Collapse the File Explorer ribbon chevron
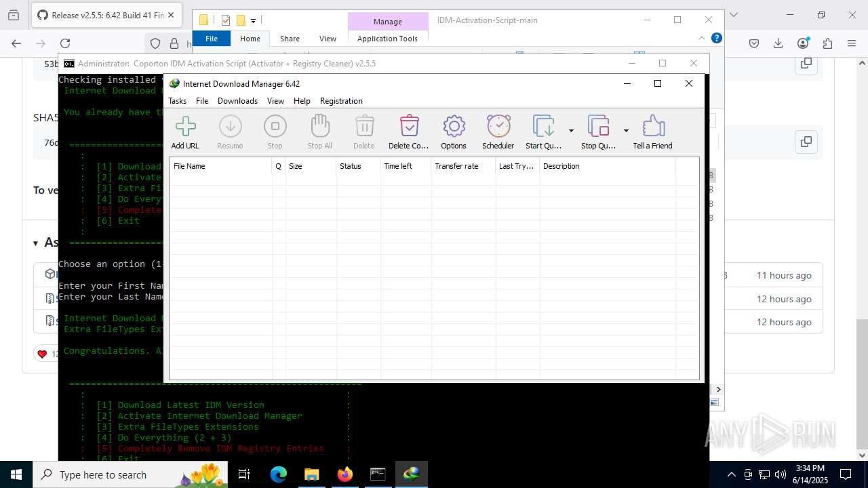Image resolution: width=868 pixels, height=488 pixels. [x=703, y=39]
